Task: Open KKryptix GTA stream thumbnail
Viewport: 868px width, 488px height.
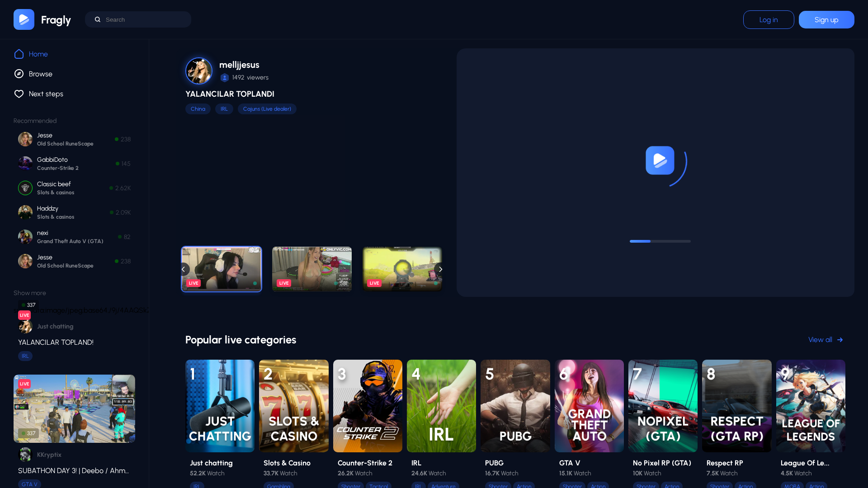Action: [74, 408]
